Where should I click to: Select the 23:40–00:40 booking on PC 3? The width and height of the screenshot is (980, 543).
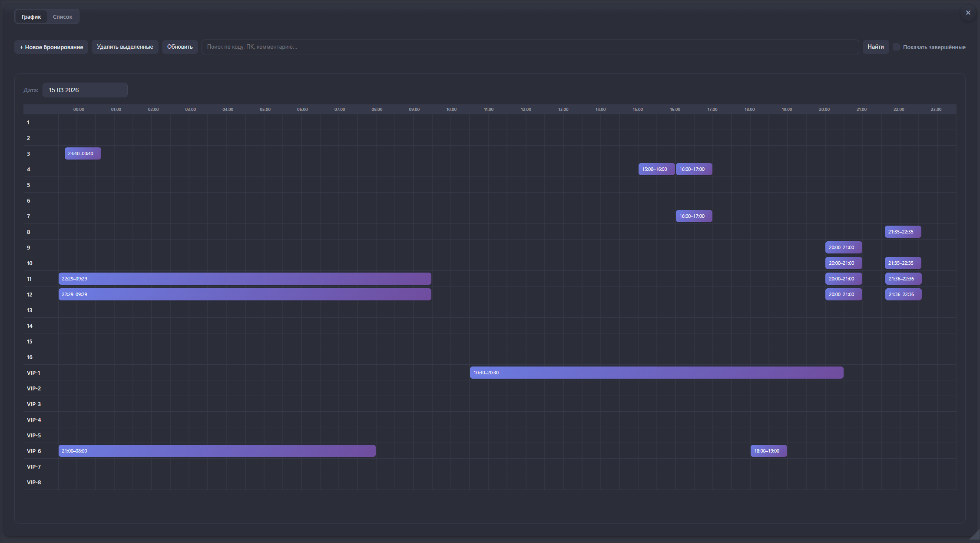pyautogui.click(x=83, y=153)
